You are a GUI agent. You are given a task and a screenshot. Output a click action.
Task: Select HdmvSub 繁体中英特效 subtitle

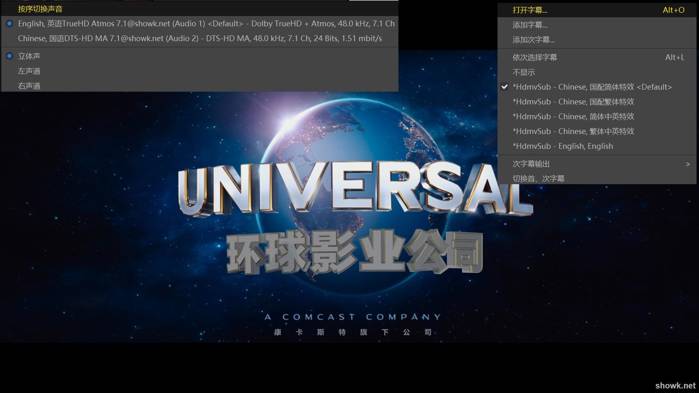pos(597,131)
